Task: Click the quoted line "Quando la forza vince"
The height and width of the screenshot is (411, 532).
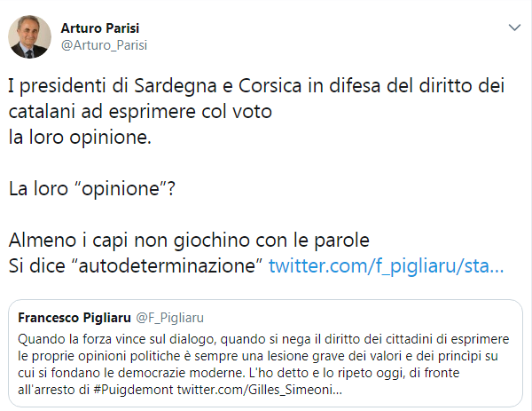Action: (x=263, y=339)
